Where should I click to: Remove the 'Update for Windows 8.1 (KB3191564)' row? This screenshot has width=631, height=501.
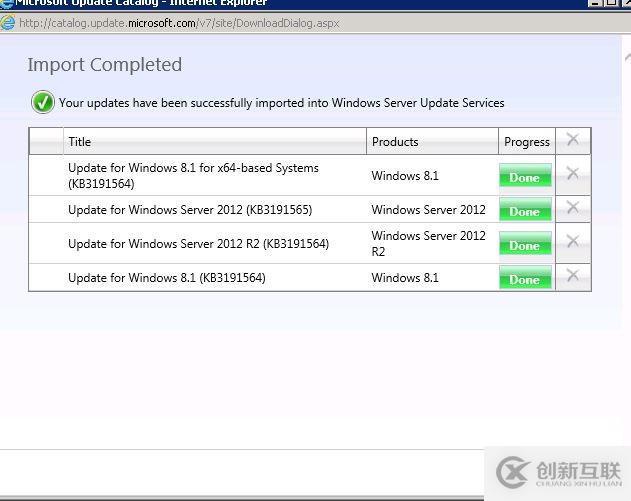pos(573,275)
